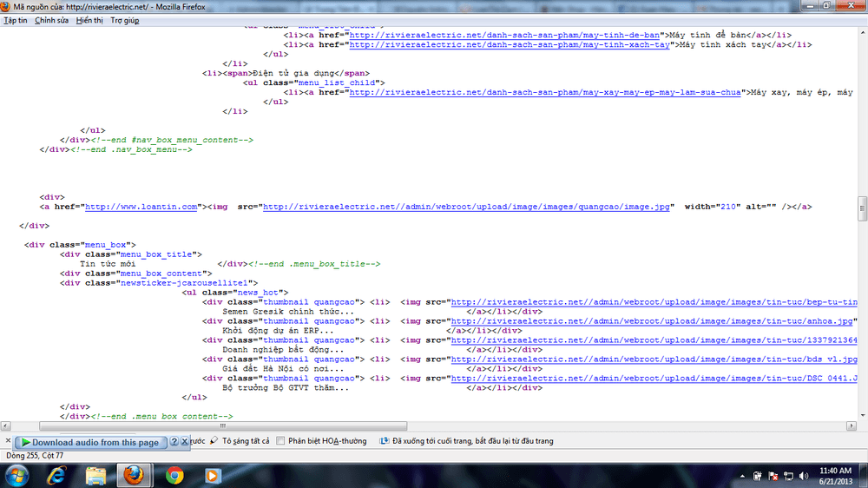The image size is (868, 488).
Task: Show hidden tray icons arrow
Action: (x=742, y=476)
